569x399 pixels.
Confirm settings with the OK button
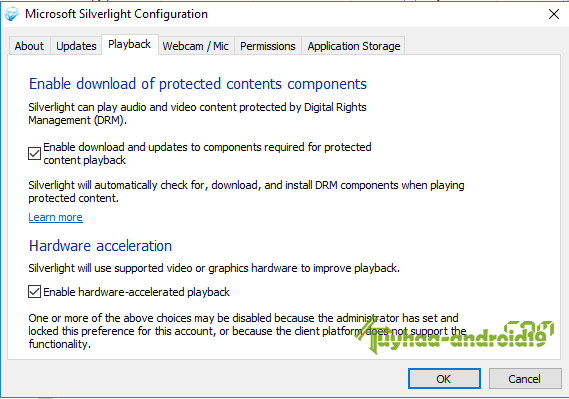(x=444, y=379)
